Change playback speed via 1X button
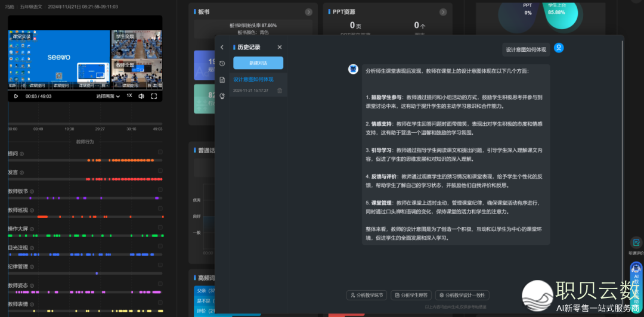644x317 pixels. pos(129,96)
